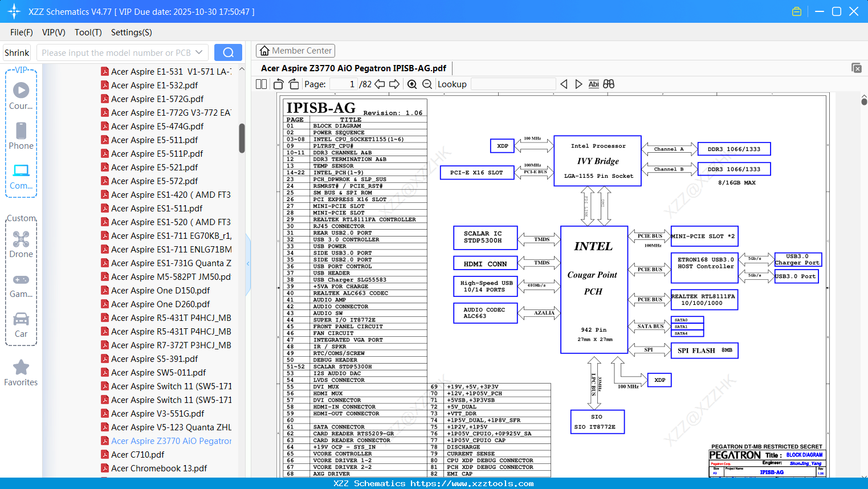
Task: Go to previous page arrow
Action: pyautogui.click(x=380, y=84)
